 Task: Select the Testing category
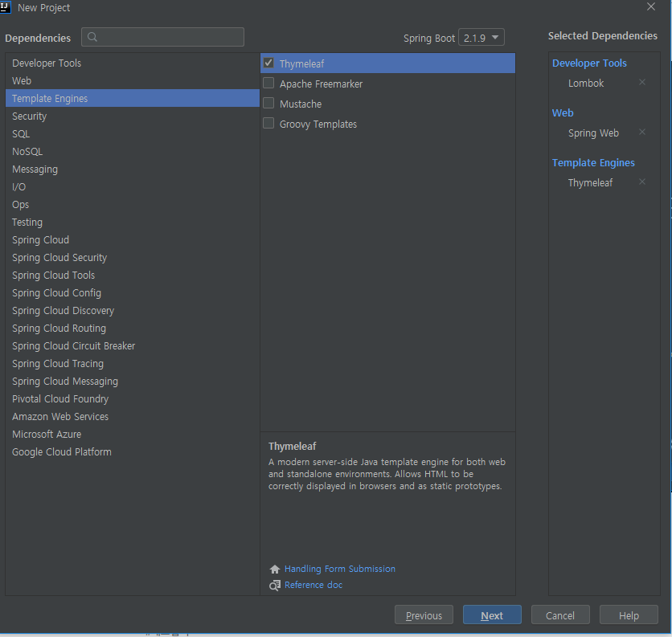click(133, 222)
